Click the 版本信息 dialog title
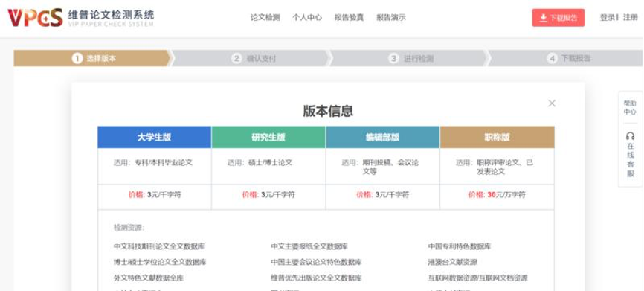 coord(328,111)
